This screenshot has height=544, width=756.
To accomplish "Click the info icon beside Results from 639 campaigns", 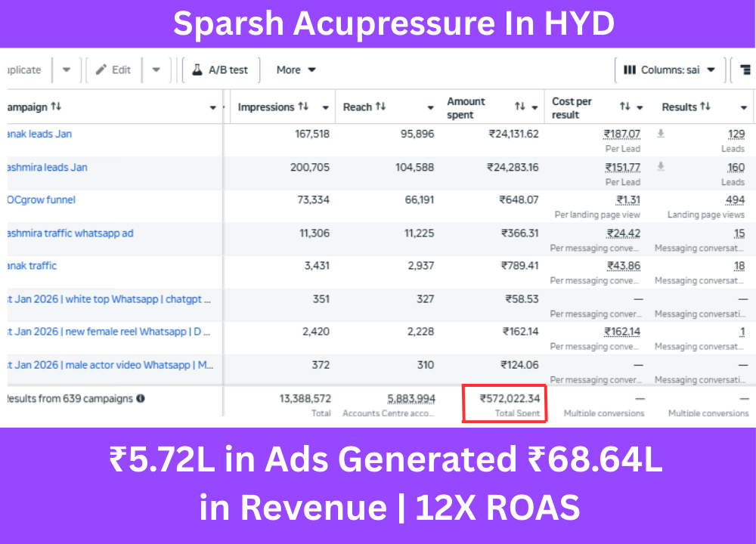I will tap(141, 398).
